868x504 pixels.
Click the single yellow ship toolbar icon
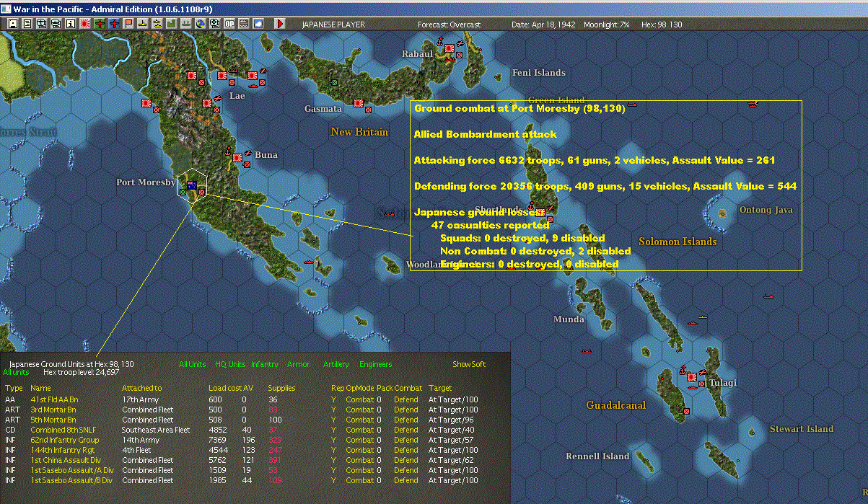[x=143, y=24]
